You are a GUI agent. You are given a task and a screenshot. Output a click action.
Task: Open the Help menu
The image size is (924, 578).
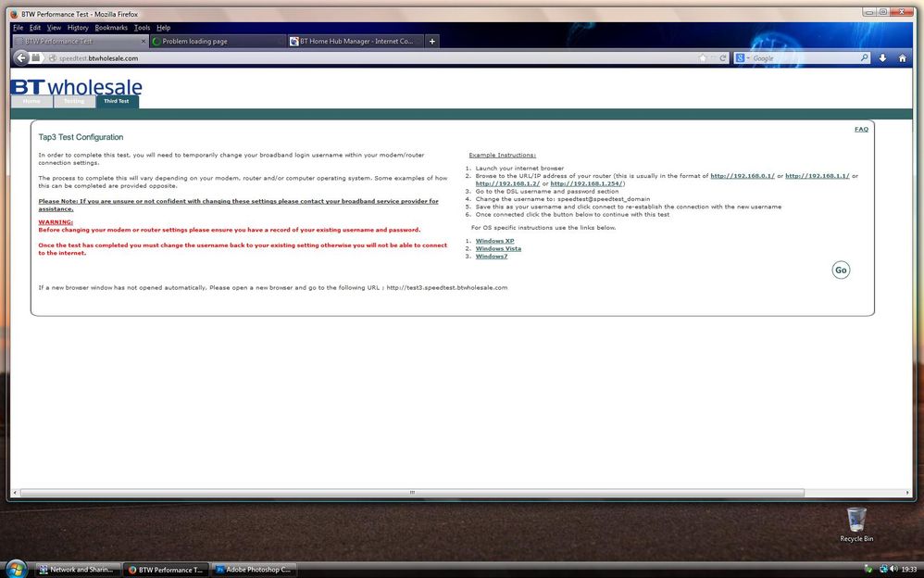(163, 28)
